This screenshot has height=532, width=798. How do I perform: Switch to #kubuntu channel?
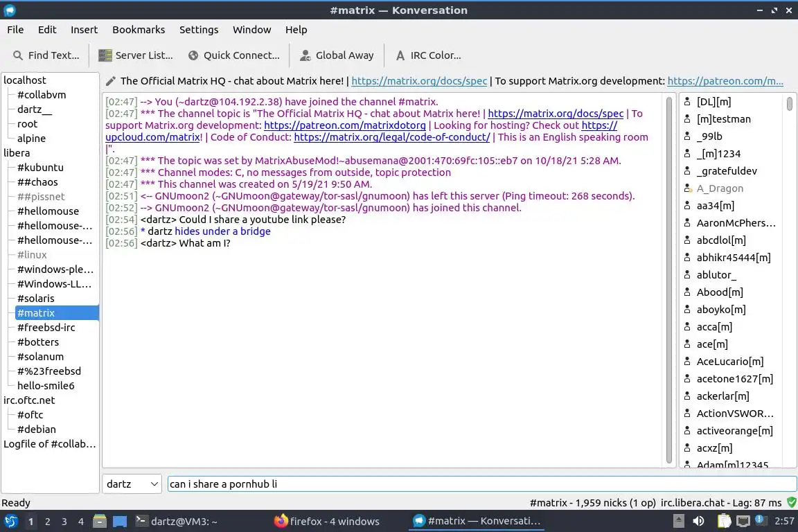point(40,168)
